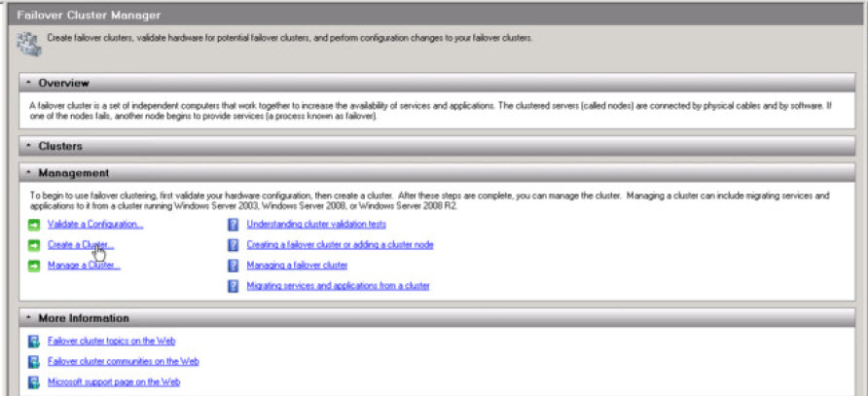868x396 pixels.
Task: Click web icon beside Failover cluster topics
Action: point(34,342)
